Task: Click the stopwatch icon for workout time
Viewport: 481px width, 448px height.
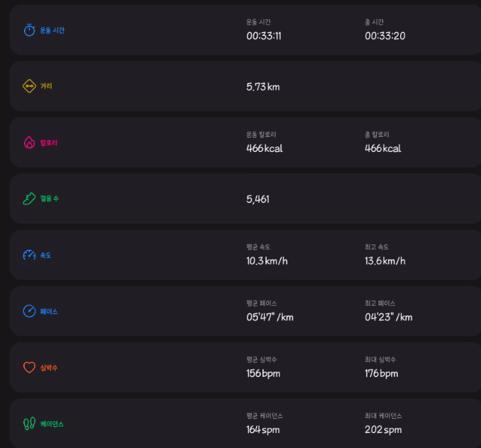Action: pyautogui.click(x=29, y=30)
